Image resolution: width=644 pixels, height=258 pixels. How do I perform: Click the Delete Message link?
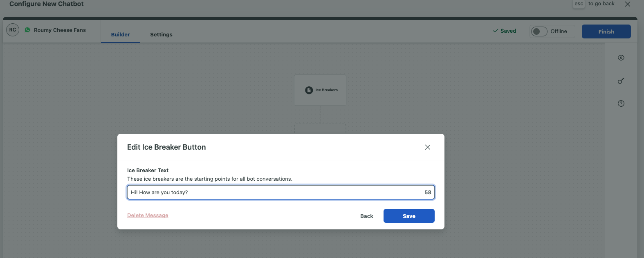coord(148,215)
